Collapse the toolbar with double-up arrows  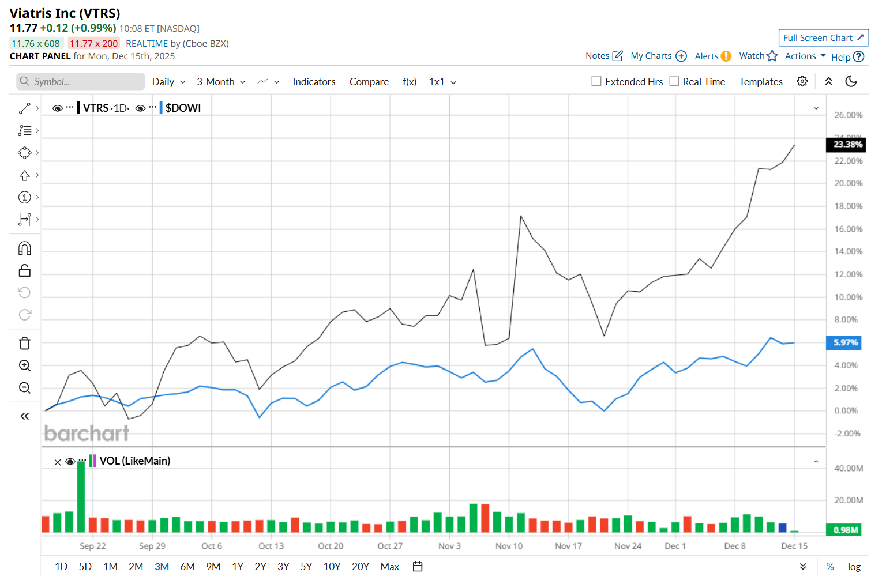pos(829,81)
